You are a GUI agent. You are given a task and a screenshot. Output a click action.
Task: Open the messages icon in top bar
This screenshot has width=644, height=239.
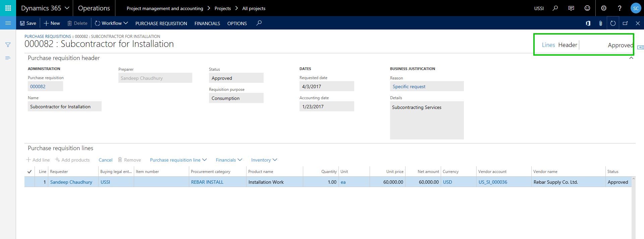tap(571, 8)
